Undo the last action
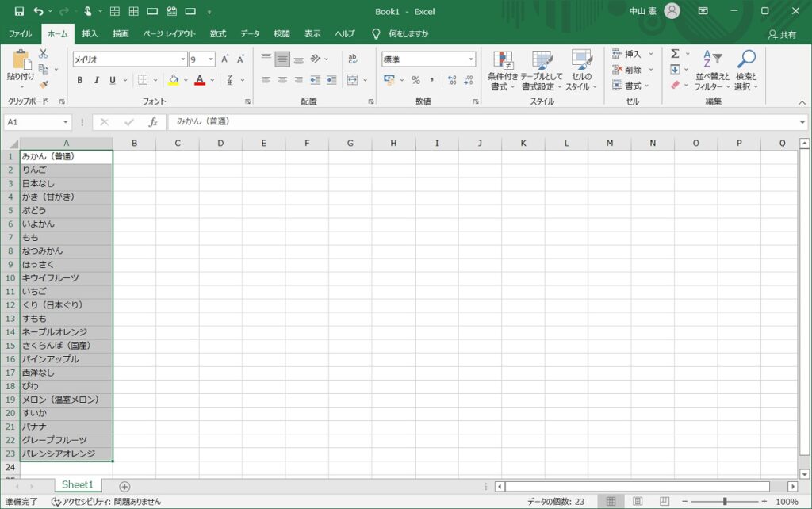812x509 pixels. tap(38, 11)
